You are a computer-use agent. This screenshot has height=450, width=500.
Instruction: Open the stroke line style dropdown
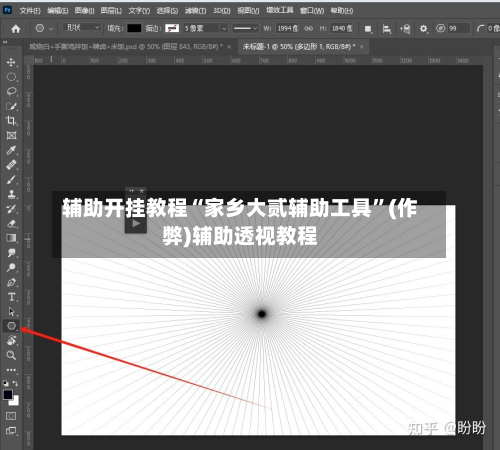click(x=245, y=29)
